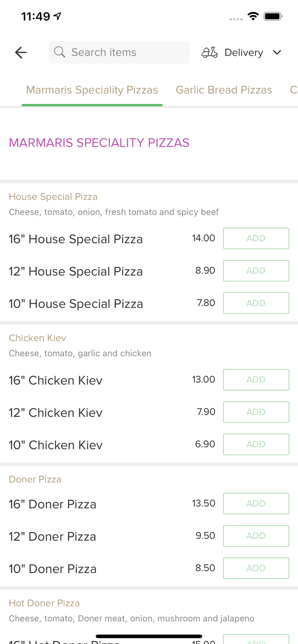
Task: Tap the Wi-Fi icon in status bar
Action: [253, 15]
